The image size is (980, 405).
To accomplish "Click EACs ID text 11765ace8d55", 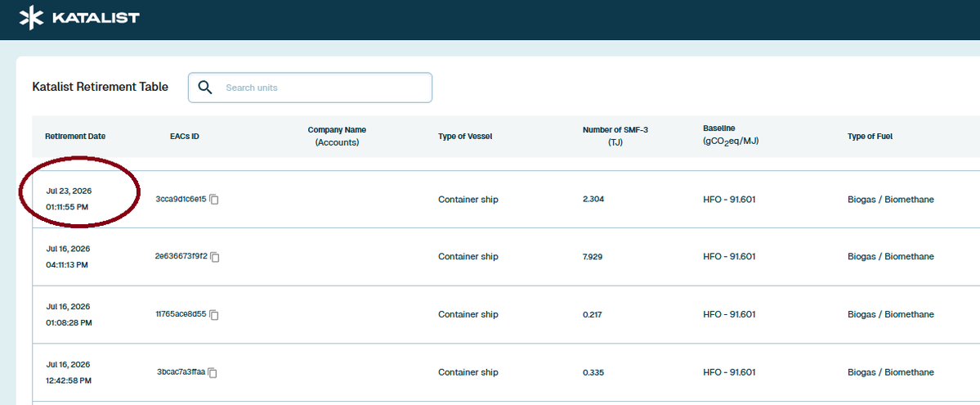I will pyautogui.click(x=181, y=314).
